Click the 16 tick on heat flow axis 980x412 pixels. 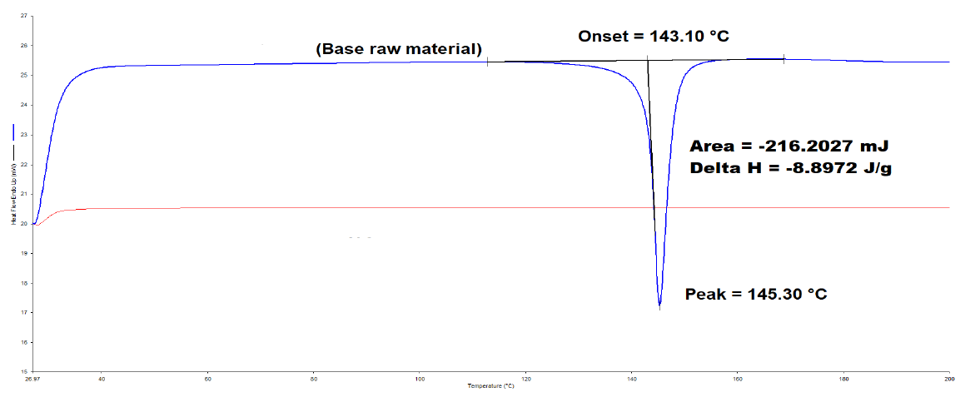(22, 371)
